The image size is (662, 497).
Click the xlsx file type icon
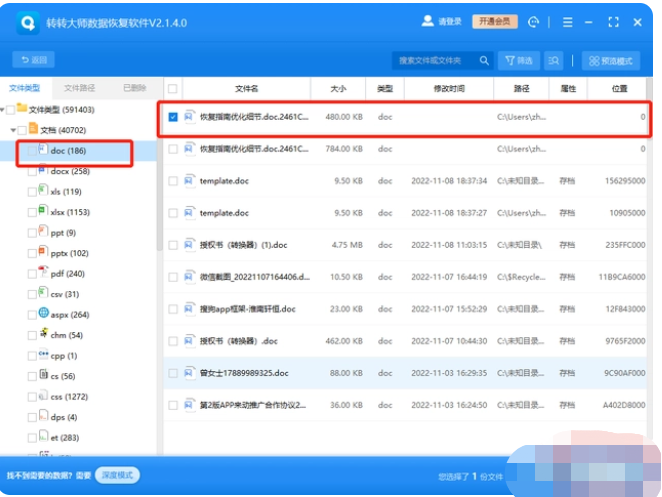tap(42, 211)
